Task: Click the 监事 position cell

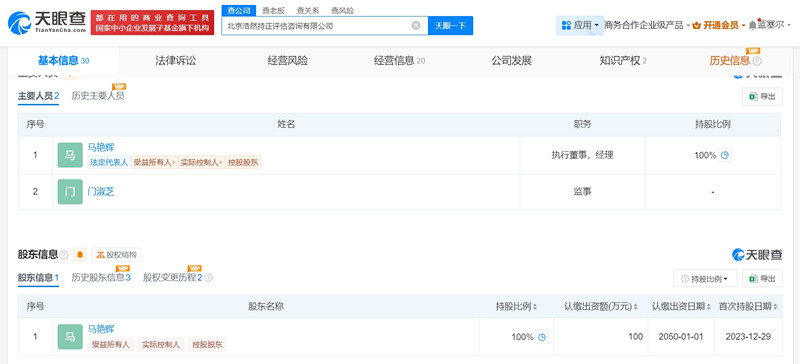Action: (x=582, y=192)
